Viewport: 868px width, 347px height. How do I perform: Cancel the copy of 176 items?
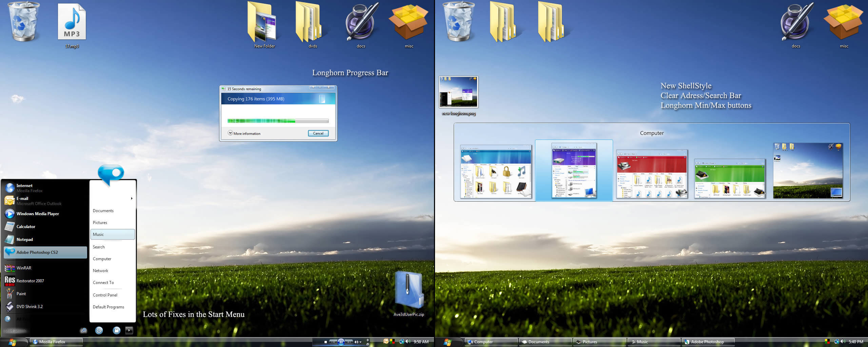click(x=318, y=133)
